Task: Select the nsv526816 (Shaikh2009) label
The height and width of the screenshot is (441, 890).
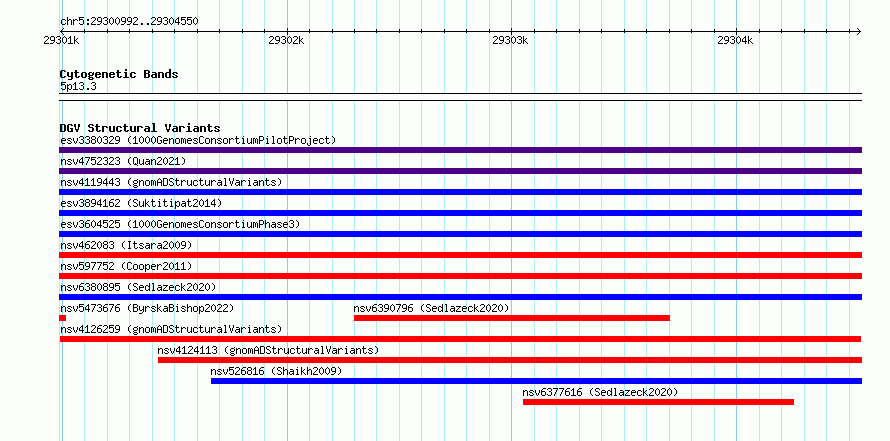Action: (276, 371)
